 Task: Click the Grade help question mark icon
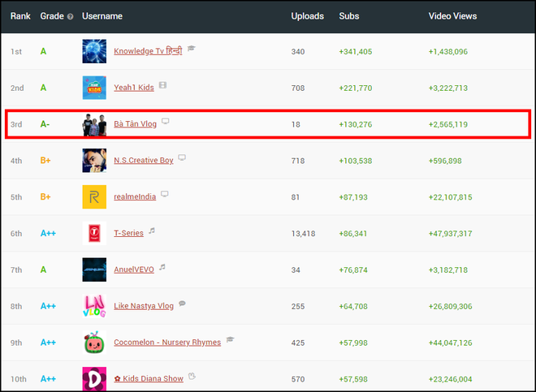point(70,16)
